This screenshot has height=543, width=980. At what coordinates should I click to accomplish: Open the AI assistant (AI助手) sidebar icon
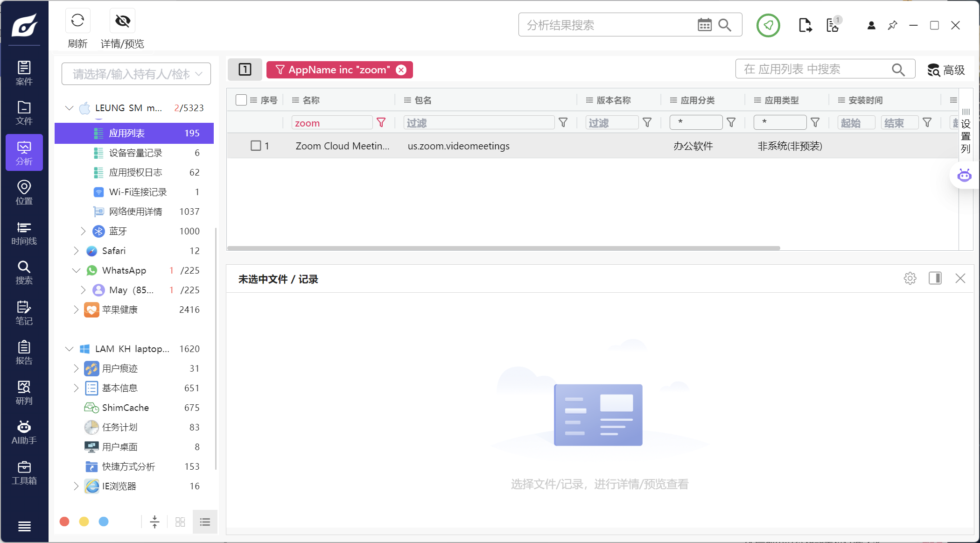tap(24, 432)
